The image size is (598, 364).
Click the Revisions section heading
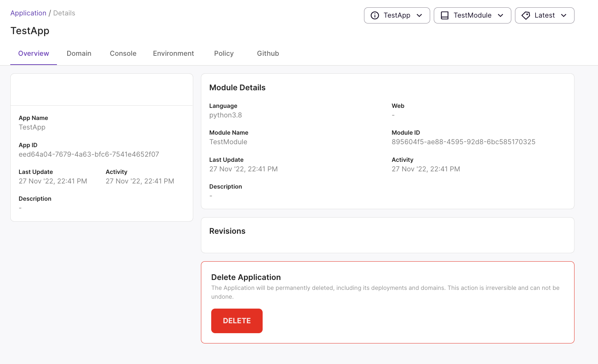pyautogui.click(x=227, y=231)
